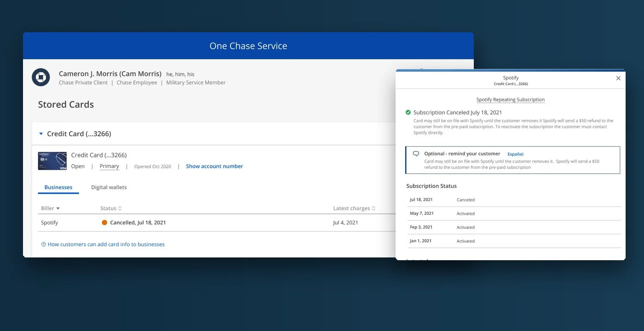Sort table by Status column
Image resolution: width=644 pixels, height=331 pixels.
(x=111, y=208)
